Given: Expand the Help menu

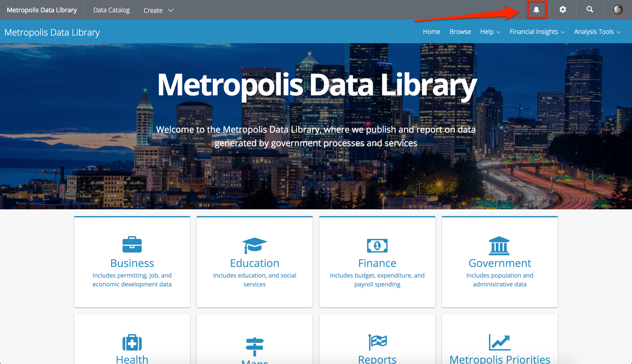Looking at the screenshot, I should point(490,32).
